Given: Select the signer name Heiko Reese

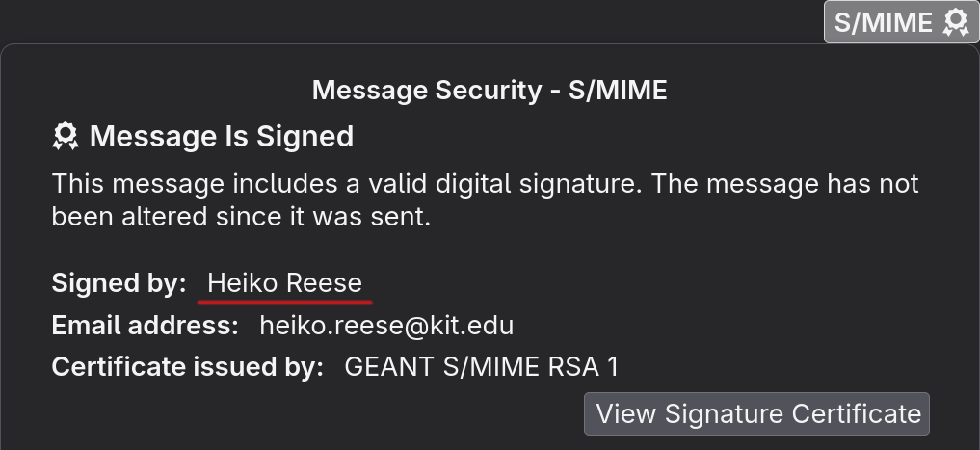Looking at the screenshot, I should click(284, 283).
